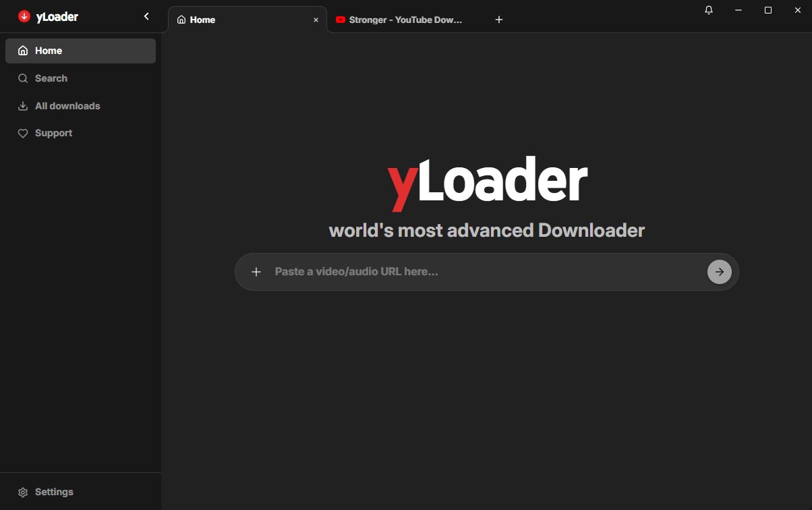
Task: Click the red yLoader download logo icon
Action: coord(24,17)
